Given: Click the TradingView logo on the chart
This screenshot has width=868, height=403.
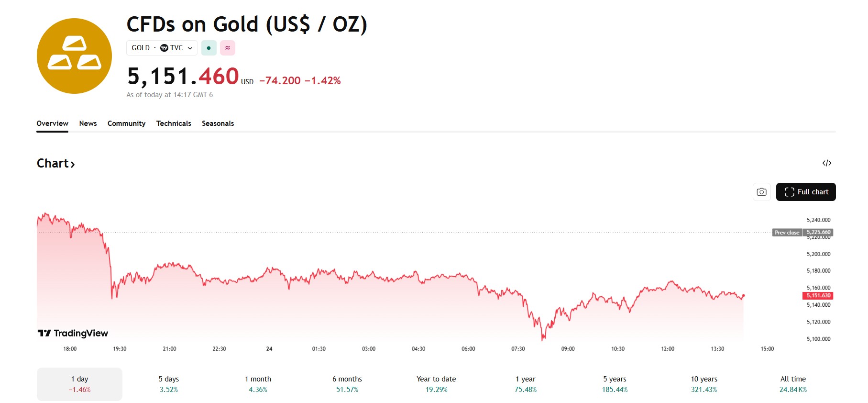Looking at the screenshot, I should 73,333.
